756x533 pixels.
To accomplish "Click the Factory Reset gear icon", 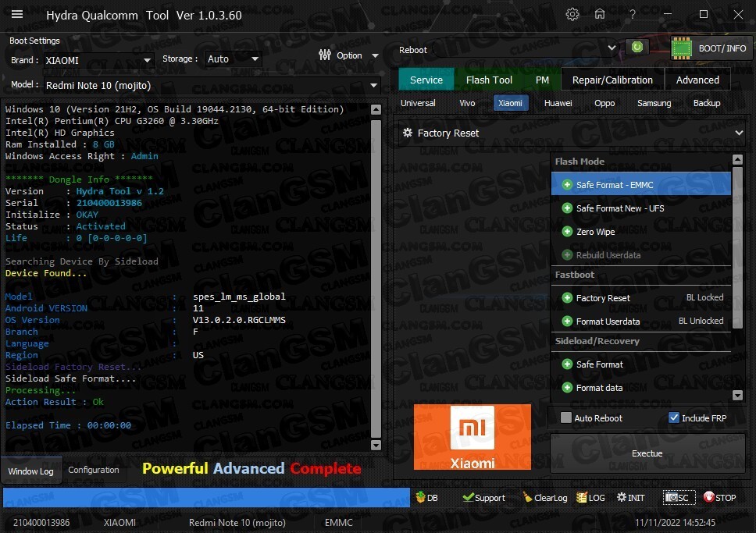I will 408,133.
